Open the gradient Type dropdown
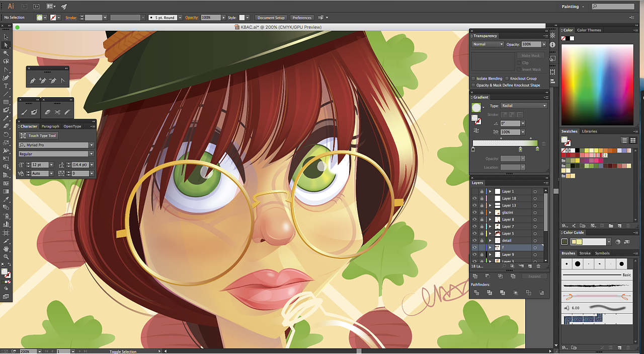This screenshot has height=354, width=644. [x=524, y=106]
